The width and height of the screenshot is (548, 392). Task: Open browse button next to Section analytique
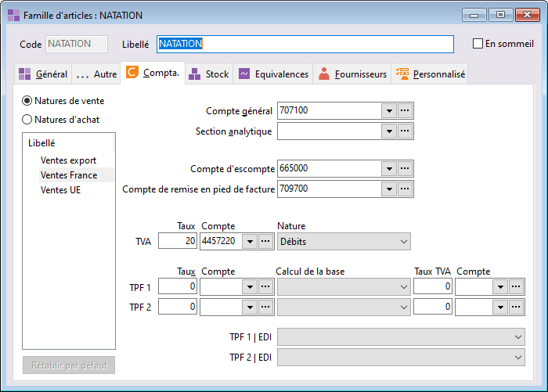pyautogui.click(x=405, y=131)
